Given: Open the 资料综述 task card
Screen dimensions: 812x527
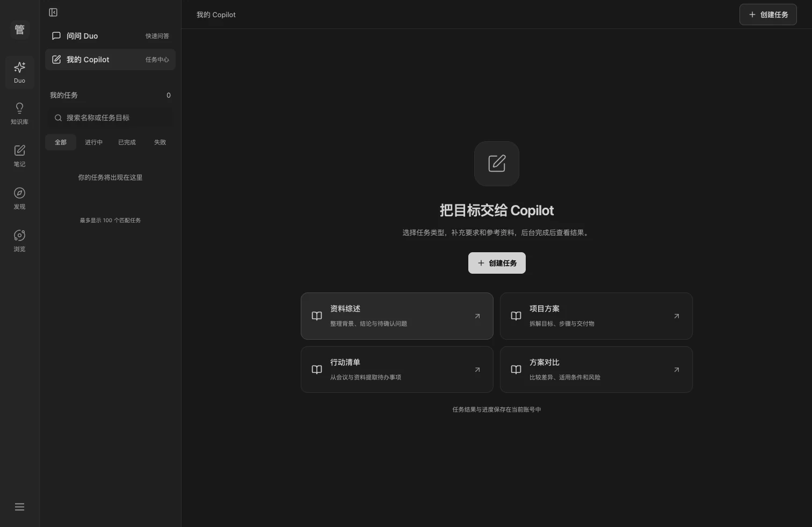Looking at the screenshot, I should click(397, 316).
